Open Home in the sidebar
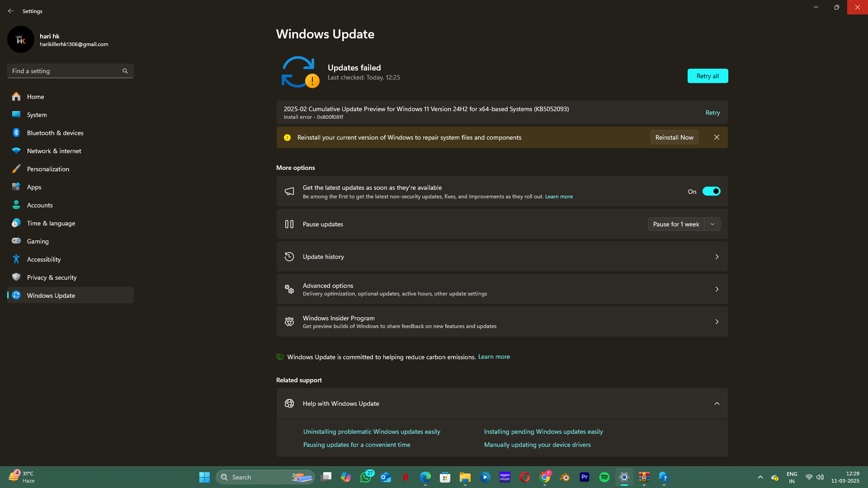The image size is (868, 488). click(x=71, y=97)
